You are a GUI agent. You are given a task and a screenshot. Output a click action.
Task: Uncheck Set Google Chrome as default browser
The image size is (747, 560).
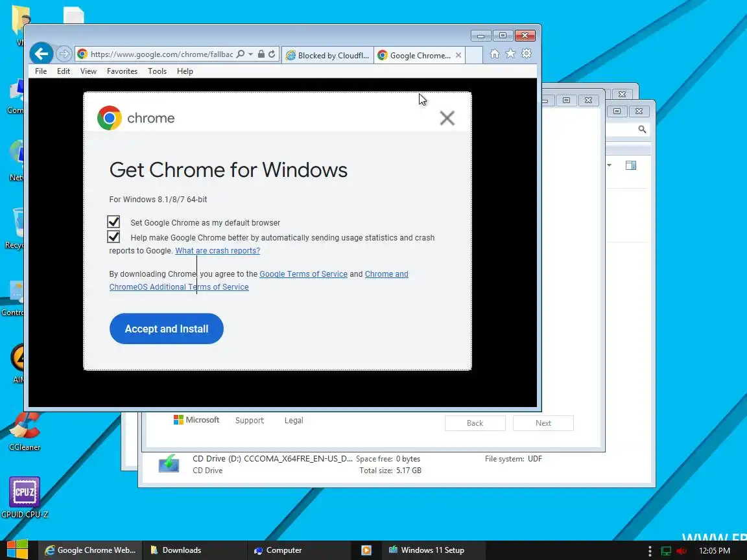[x=113, y=222]
